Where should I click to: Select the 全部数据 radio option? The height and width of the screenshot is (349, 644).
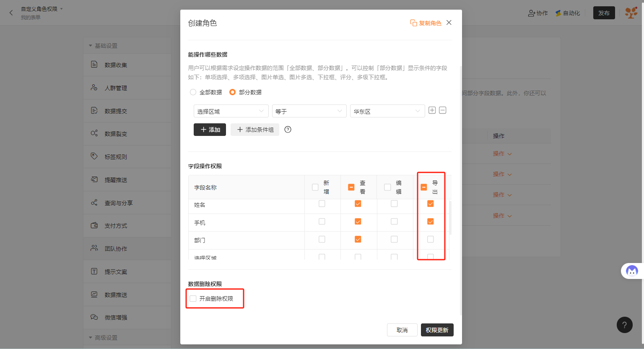(206, 92)
